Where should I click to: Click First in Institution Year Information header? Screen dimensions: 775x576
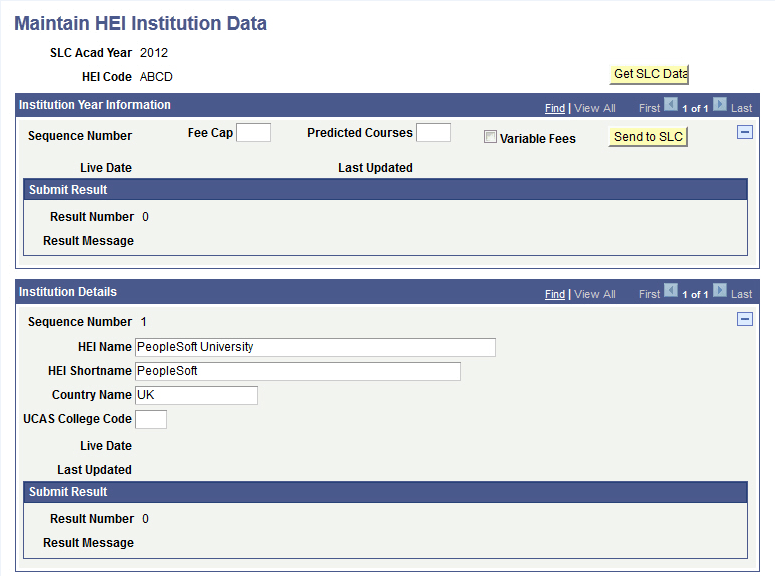click(649, 108)
